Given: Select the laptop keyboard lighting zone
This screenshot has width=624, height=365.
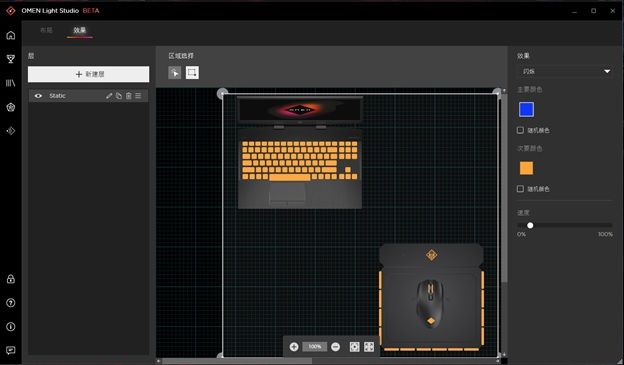Looking at the screenshot, I should (x=300, y=160).
